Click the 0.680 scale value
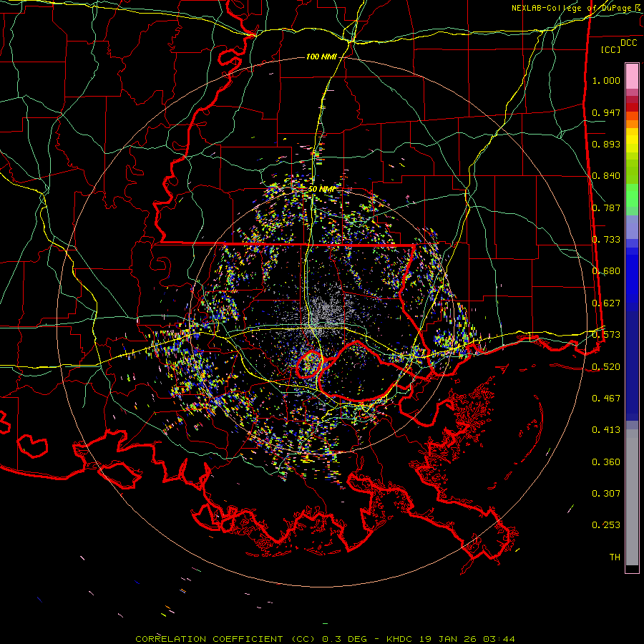The width and height of the screenshot is (644, 644). coord(606,271)
